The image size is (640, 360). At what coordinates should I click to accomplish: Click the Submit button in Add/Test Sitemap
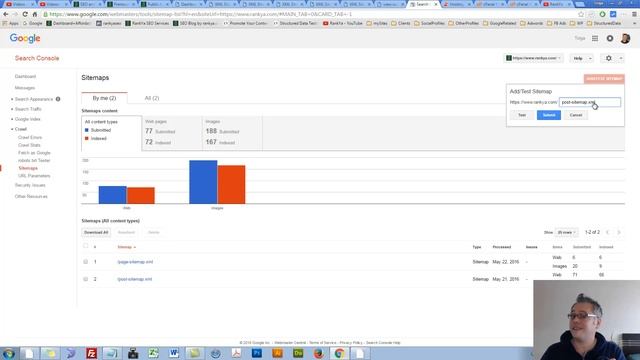[549, 115]
